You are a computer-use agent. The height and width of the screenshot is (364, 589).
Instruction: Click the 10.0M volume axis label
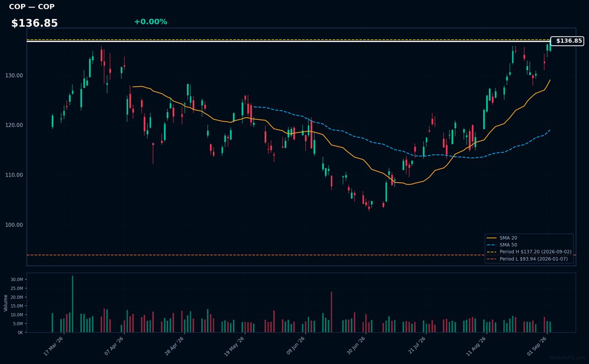click(x=17, y=315)
